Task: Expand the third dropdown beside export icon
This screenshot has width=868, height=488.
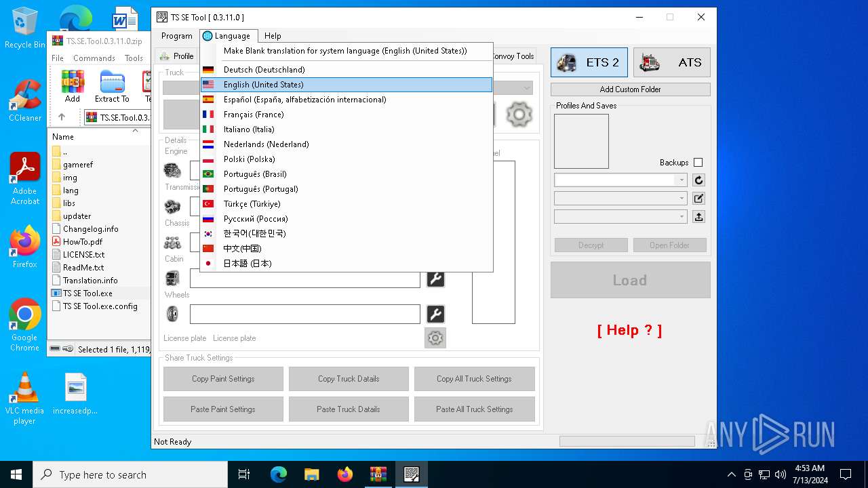Action: (x=682, y=217)
